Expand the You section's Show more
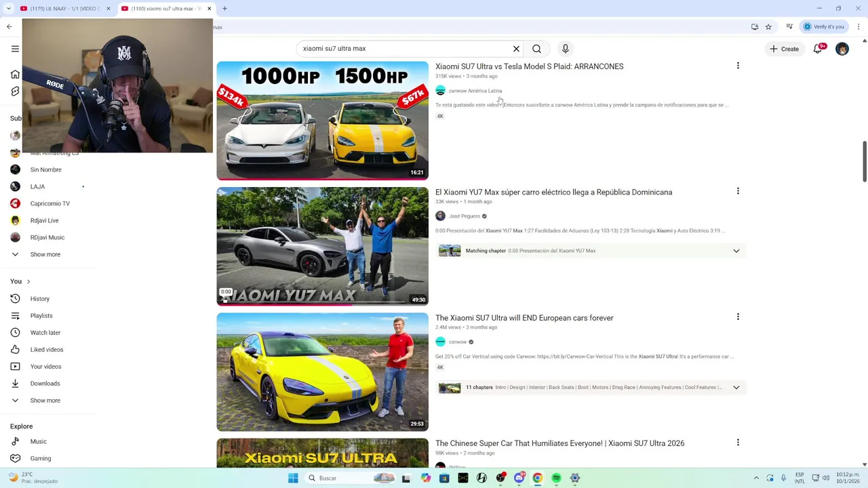This screenshot has height=488, width=868. pyautogui.click(x=45, y=401)
